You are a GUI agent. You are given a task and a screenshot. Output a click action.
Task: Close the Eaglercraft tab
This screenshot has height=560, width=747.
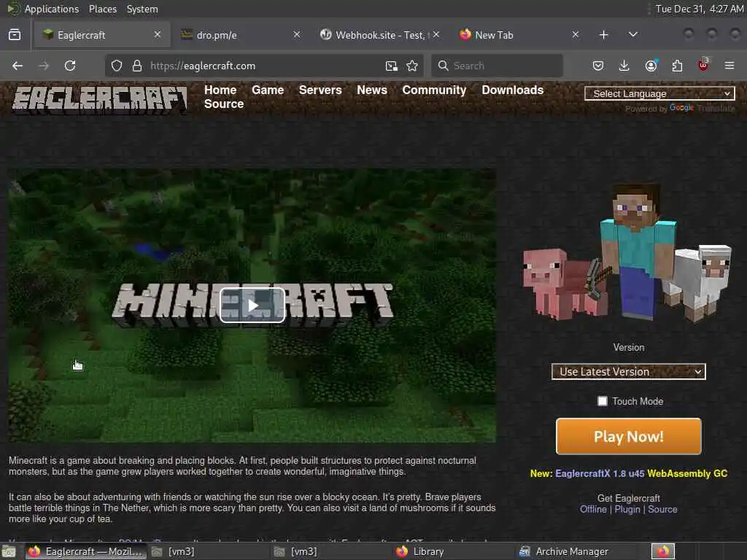coord(158,35)
